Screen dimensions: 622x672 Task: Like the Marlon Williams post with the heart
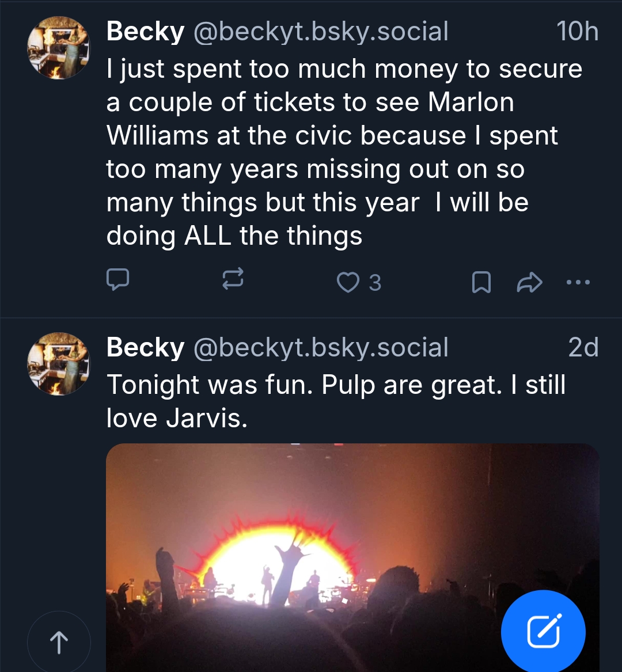coord(347,282)
